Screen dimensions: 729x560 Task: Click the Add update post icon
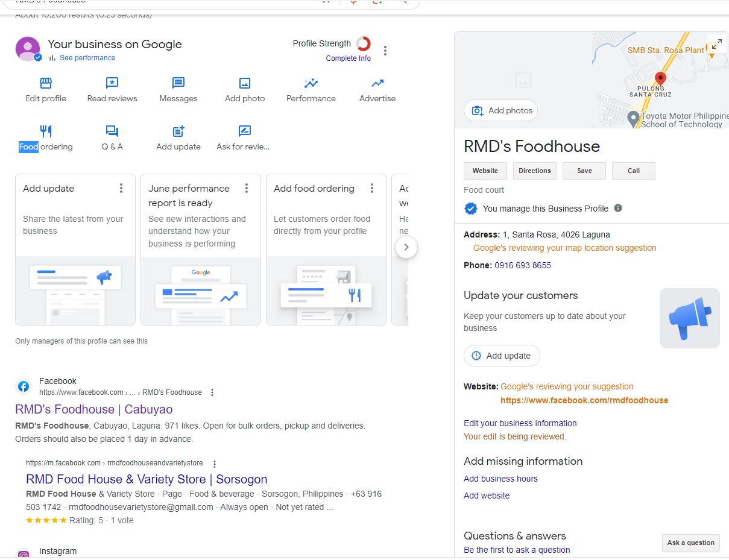click(x=178, y=131)
